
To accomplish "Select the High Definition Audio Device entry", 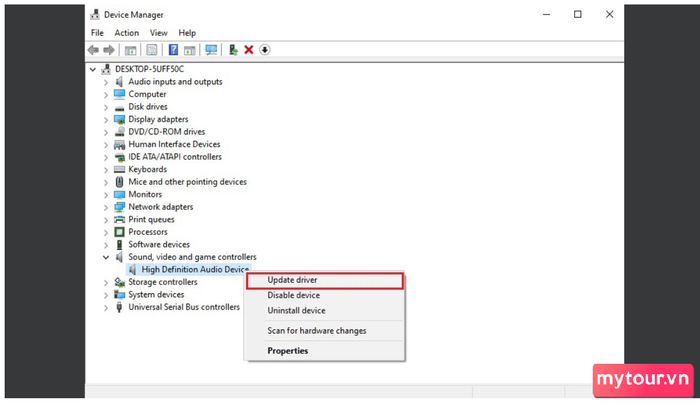I will point(195,269).
